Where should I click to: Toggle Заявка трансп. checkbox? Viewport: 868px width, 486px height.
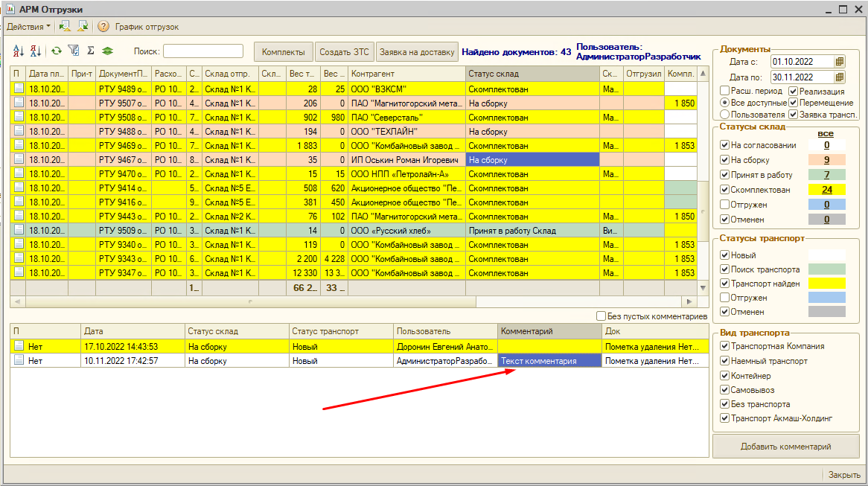793,114
